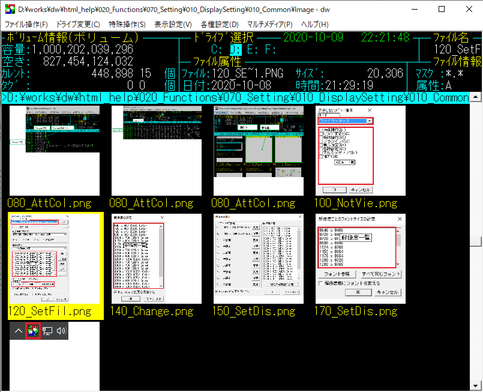This screenshot has height=392, width=483.
Task: Click the vertical scrollbar thumb
Action: tap(475, 241)
